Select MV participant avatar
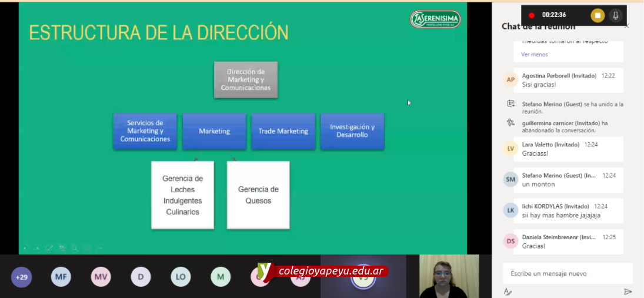This screenshot has height=298, width=644. pyautogui.click(x=101, y=277)
